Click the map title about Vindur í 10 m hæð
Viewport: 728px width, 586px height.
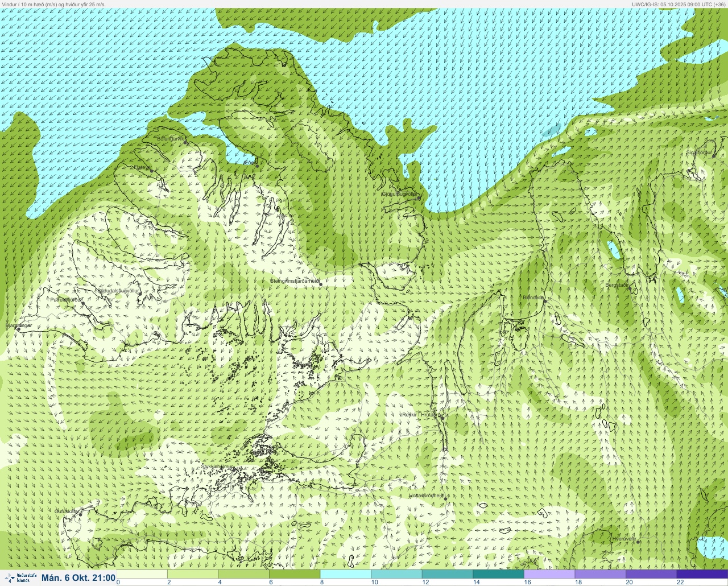click(x=53, y=4)
